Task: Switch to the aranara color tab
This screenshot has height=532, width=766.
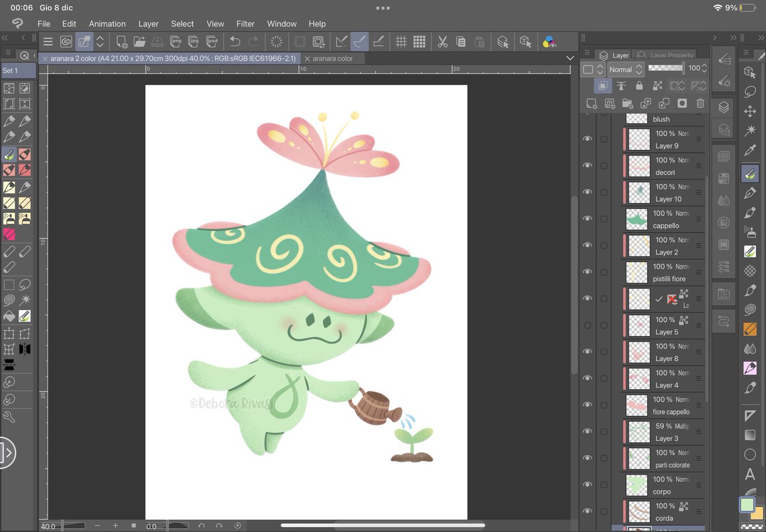Action: pos(331,58)
